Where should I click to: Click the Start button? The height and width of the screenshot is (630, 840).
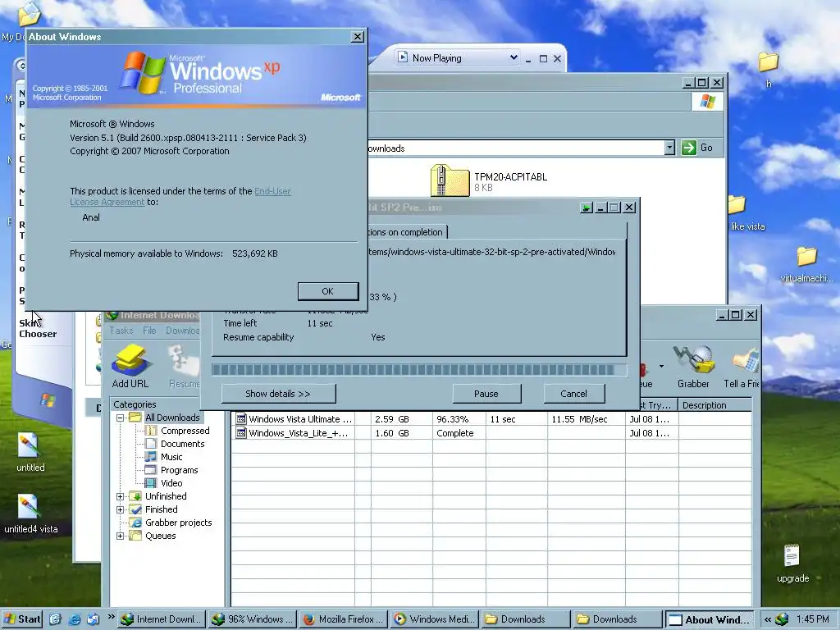[21, 619]
